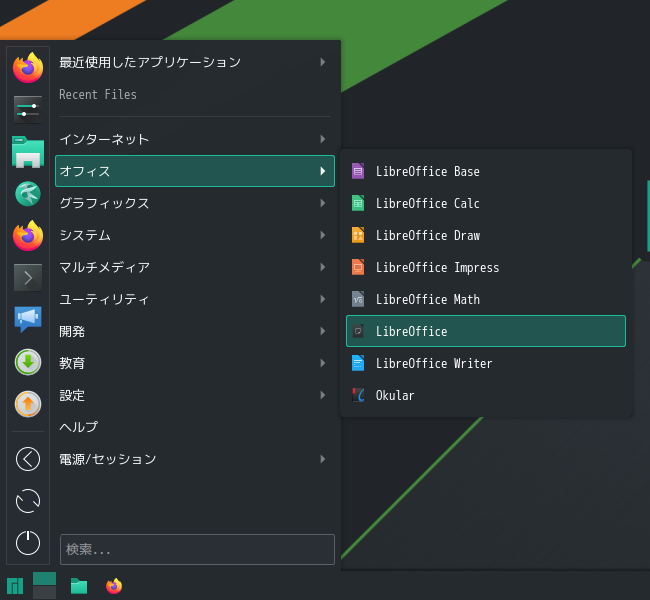The height and width of the screenshot is (600, 650).
Task: Open the file manager home folder icon
Action: click(x=28, y=152)
